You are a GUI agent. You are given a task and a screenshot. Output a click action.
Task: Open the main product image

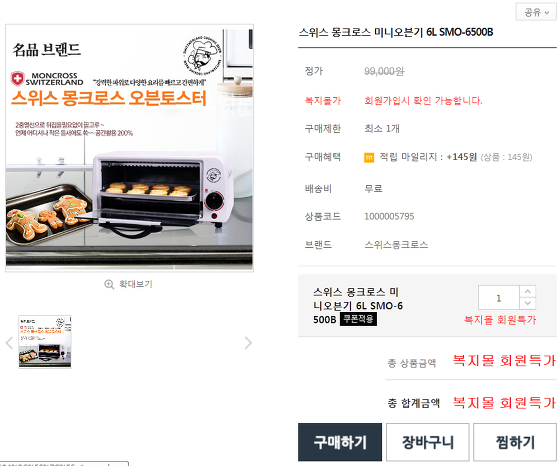[x=129, y=148]
